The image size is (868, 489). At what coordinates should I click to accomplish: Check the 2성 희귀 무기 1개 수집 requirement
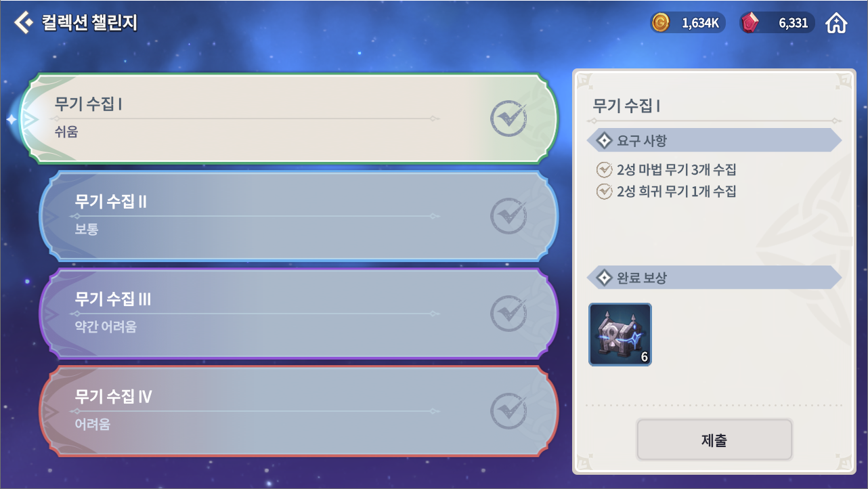(666, 191)
